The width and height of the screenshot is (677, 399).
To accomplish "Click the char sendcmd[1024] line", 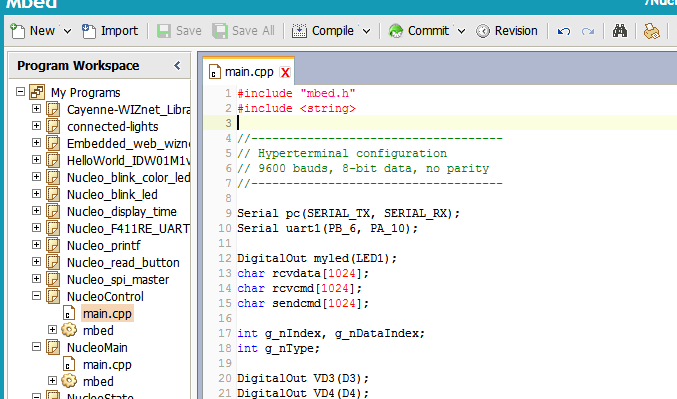I will pyautogui.click(x=303, y=304).
